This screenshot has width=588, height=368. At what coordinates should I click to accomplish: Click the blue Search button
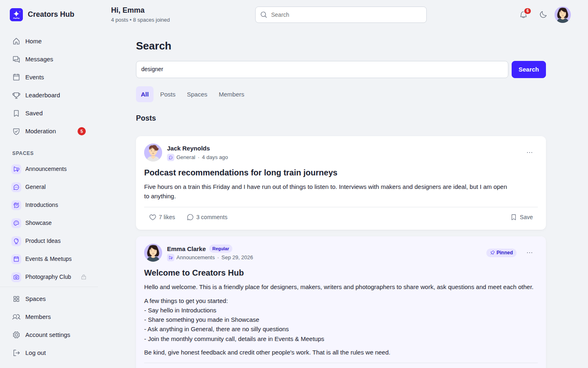tap(529, 70)
